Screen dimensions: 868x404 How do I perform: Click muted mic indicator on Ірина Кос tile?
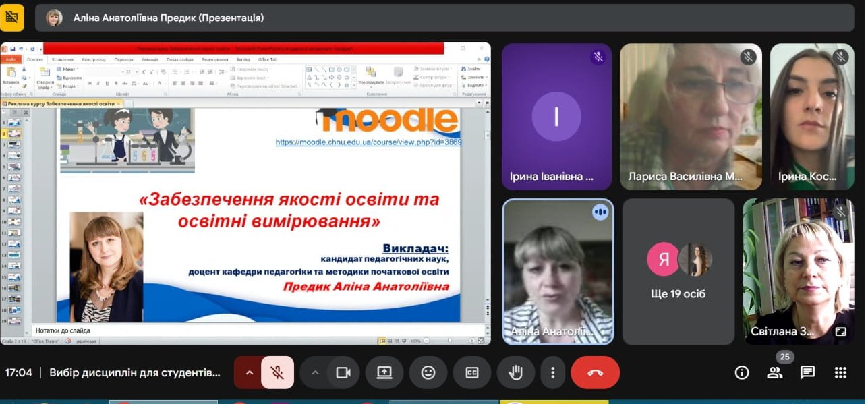[x=840, y=57]
